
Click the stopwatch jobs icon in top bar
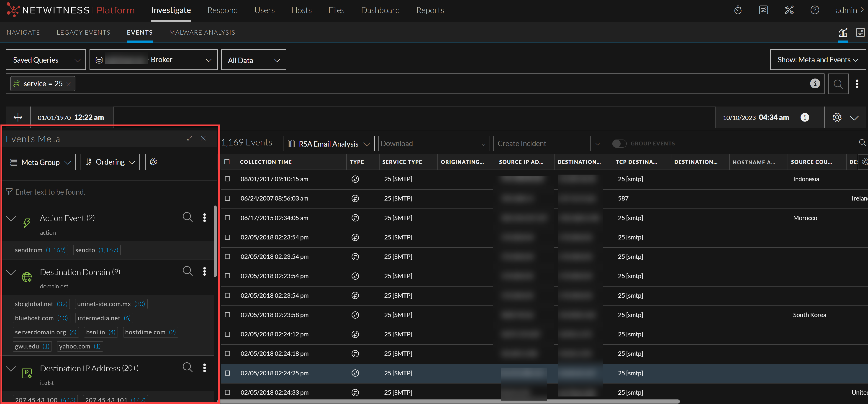738,10
